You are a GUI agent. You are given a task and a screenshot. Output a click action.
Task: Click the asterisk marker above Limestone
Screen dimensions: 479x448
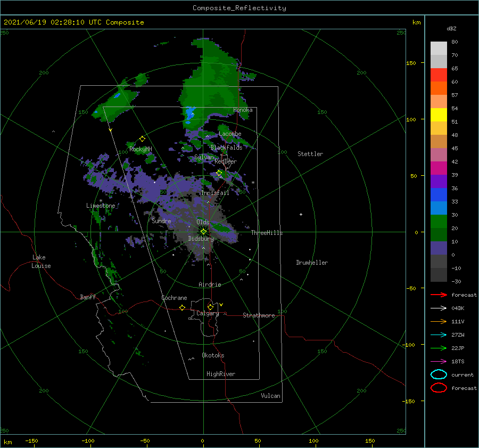point(101,201)
